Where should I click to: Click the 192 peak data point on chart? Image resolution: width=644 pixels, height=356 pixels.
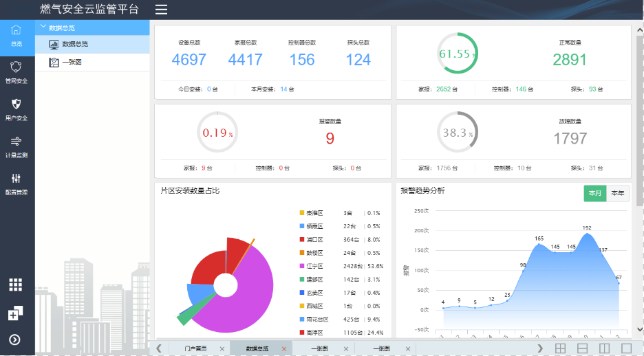587,234
